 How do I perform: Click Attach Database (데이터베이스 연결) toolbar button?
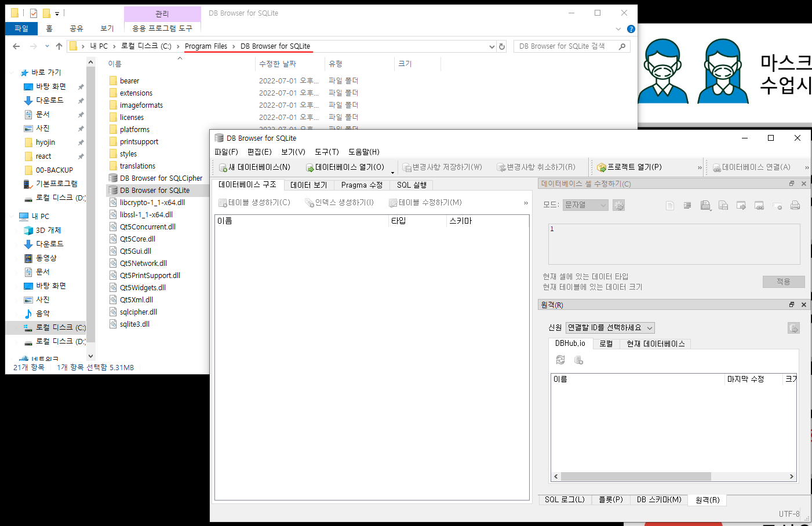[x=751, y=167]
